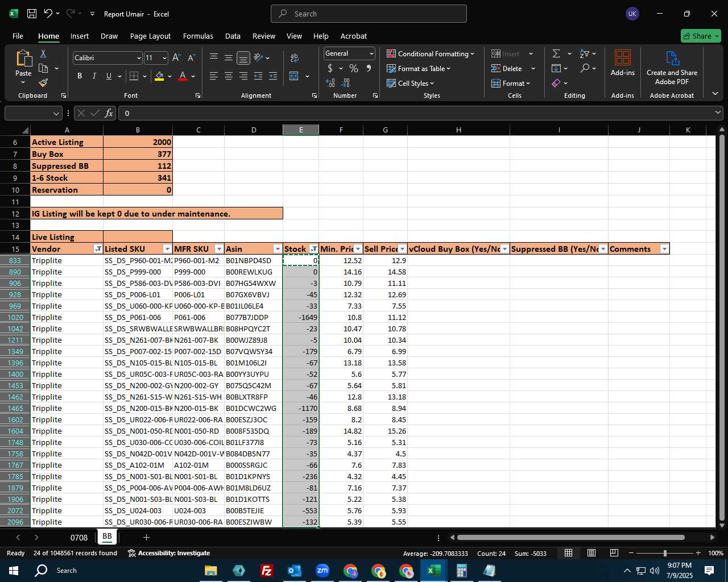This screenshot has width=728, height=582.
Task: Click the Share button
Action: tap(701, 36)
